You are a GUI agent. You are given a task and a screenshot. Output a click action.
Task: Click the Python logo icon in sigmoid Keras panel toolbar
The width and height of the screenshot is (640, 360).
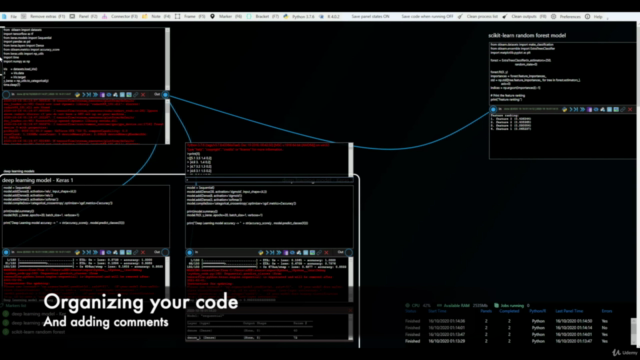261,253
